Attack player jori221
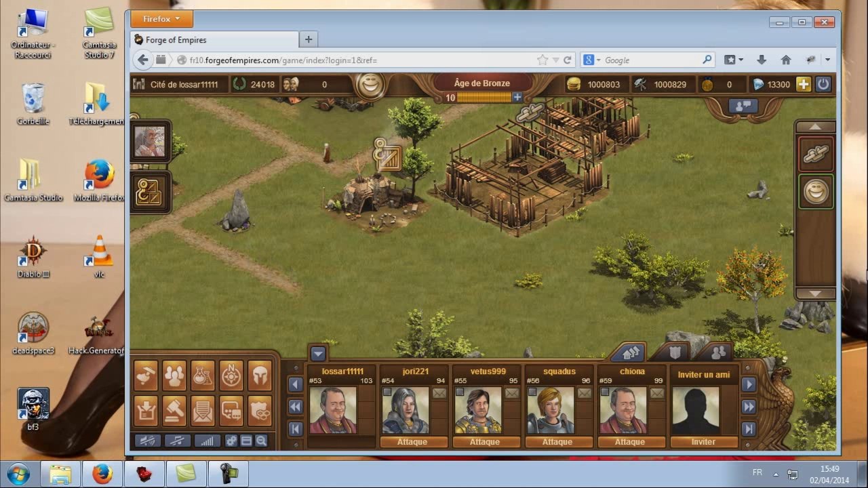The height and width of the screenshot is (488, 868). tap(412, 442)
